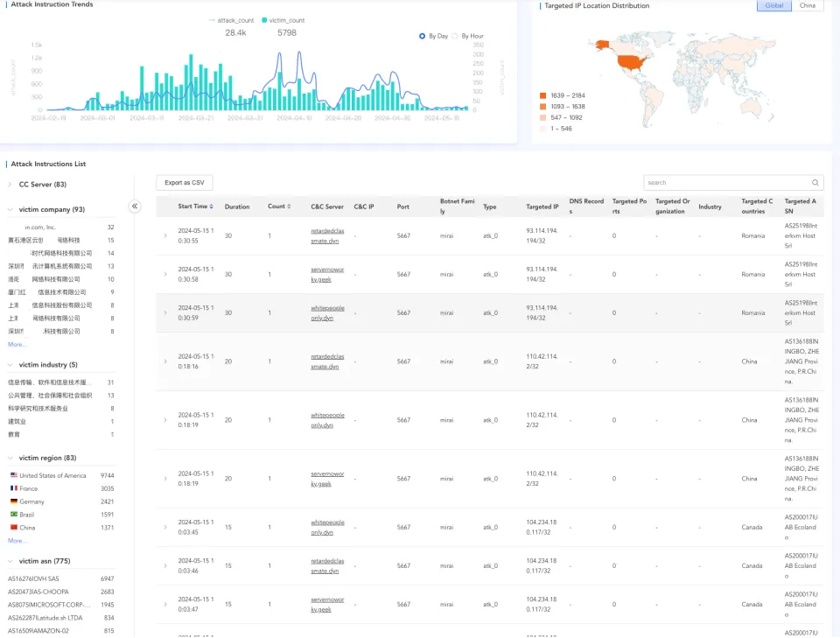
Task: Click the 1639 – 2184 legend swatch
Action: 542,95
